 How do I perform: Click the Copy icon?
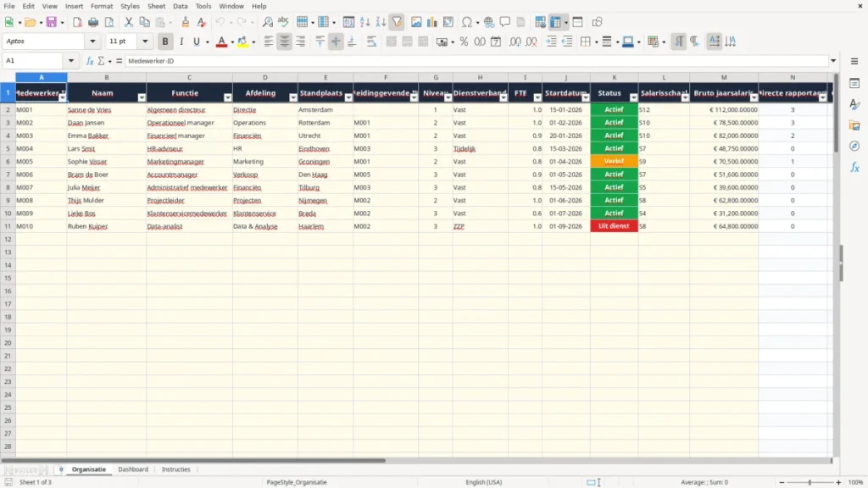[x=144, y=22]
